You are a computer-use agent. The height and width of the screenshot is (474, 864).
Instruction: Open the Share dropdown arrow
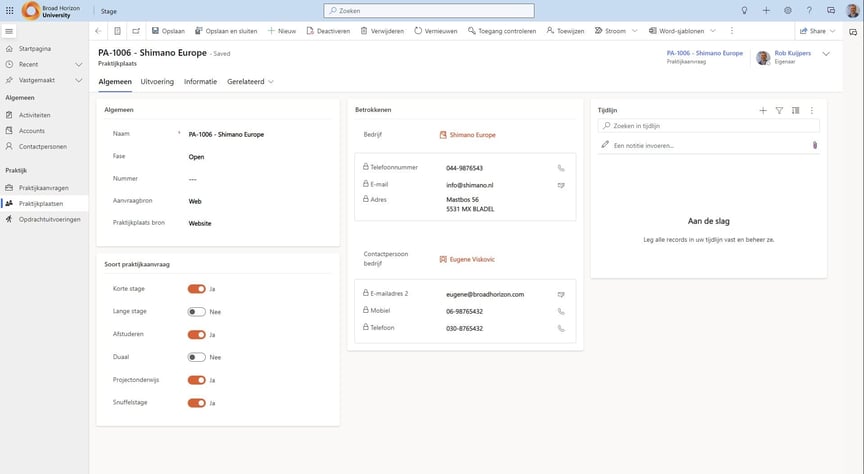tap(833, 31)
